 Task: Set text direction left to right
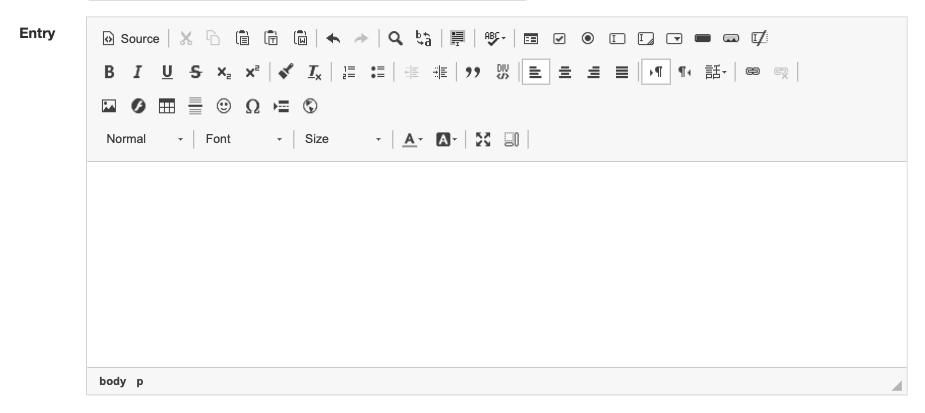coord(655,72)
